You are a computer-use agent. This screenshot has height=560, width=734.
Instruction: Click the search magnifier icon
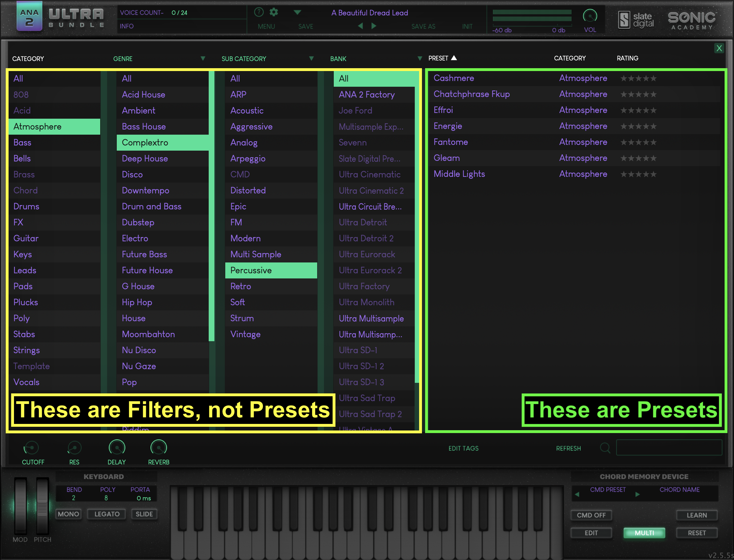[605, 448]
